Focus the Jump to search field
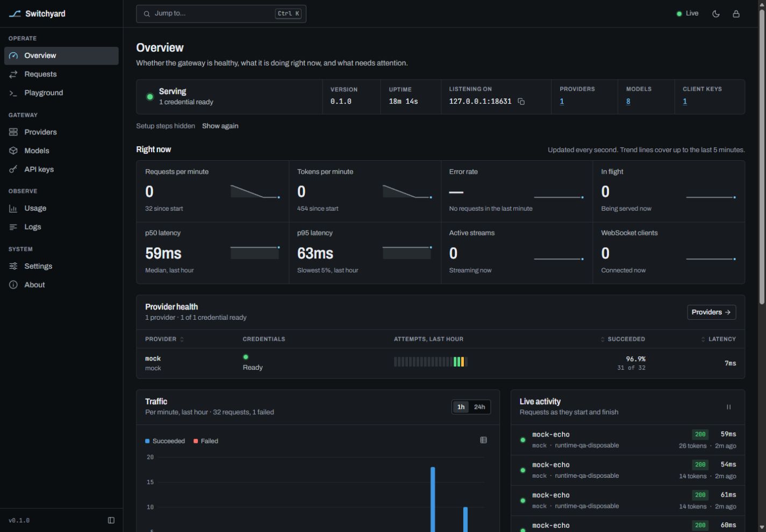Screen dimensions: 766x532 [x=221, y=14]
